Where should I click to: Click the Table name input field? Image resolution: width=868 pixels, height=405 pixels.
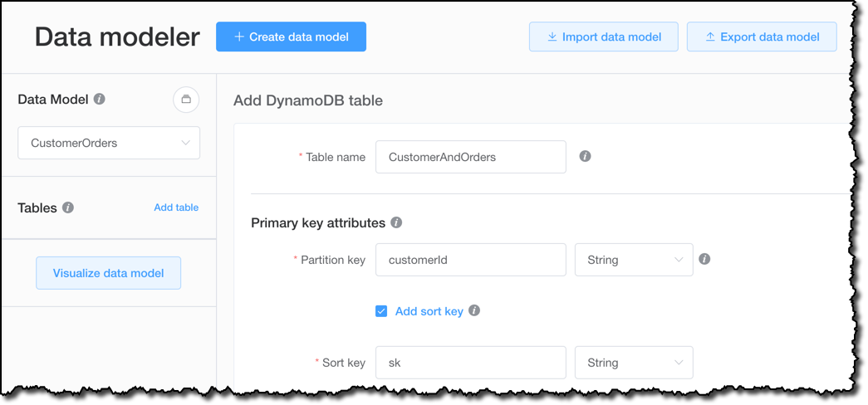[x=470, y=157]
